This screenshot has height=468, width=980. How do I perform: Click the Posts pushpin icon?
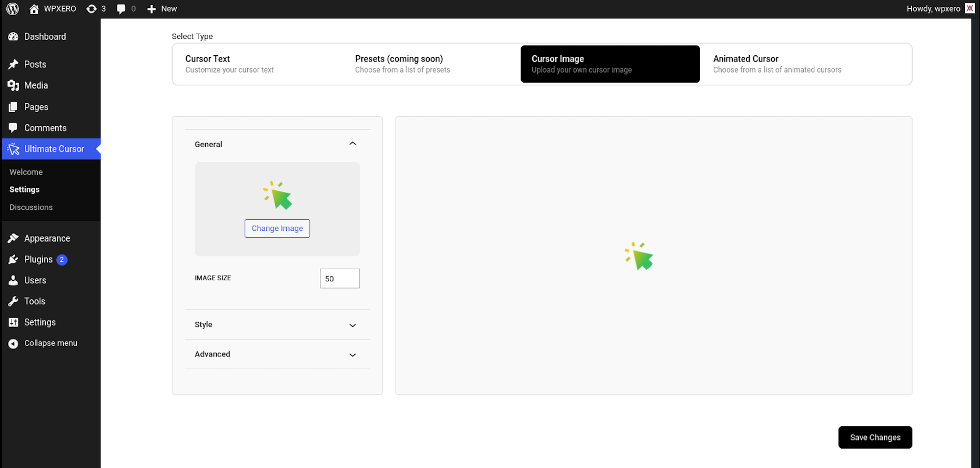[14, 65]
